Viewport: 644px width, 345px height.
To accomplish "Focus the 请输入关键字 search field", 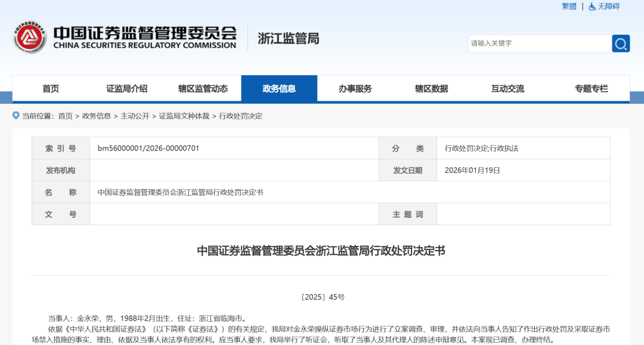I will point(540,44).
